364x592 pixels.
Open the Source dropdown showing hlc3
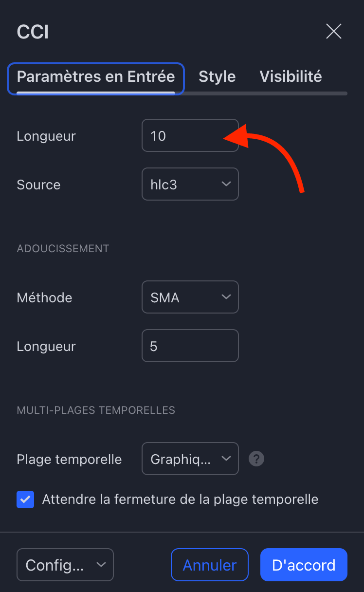coord(190,184)
